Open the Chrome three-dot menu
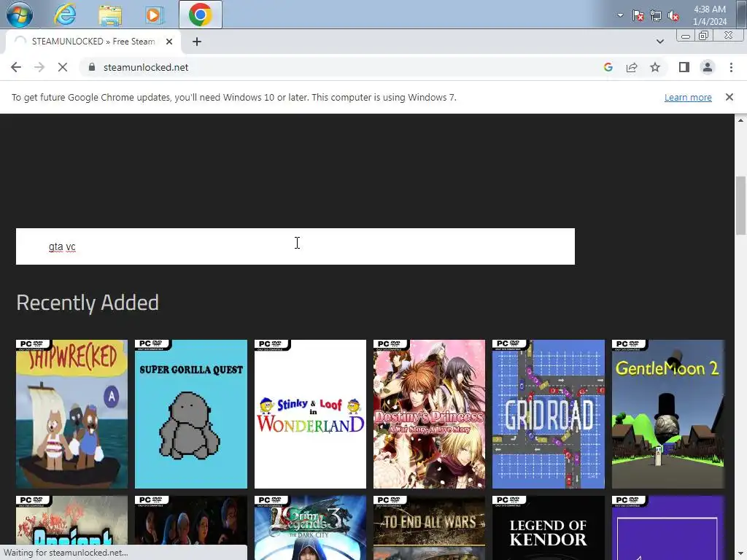The width and height of the screenshot is (747, 560). [x=731, y=67]
